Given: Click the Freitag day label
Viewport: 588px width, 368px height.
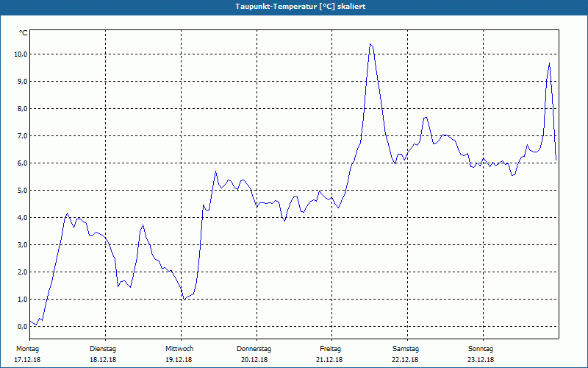Looking at the screenshot, I should click(x=330, y=349).
